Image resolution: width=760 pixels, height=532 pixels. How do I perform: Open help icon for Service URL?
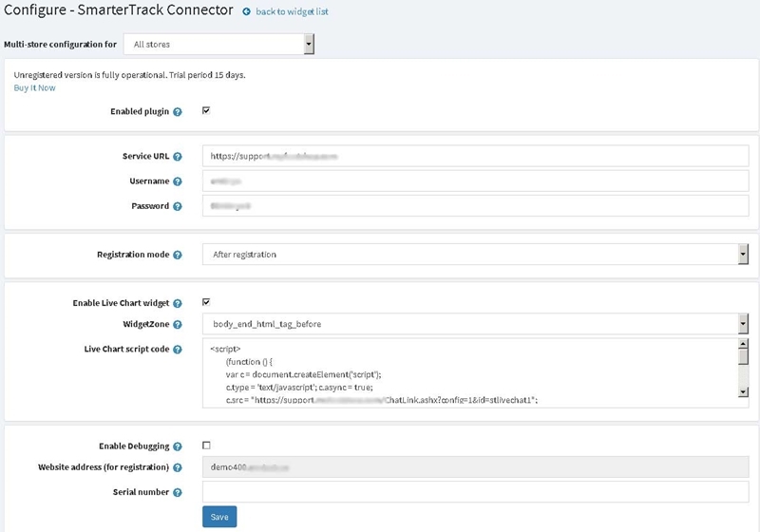pyautogui.click(x=178, y=157)
